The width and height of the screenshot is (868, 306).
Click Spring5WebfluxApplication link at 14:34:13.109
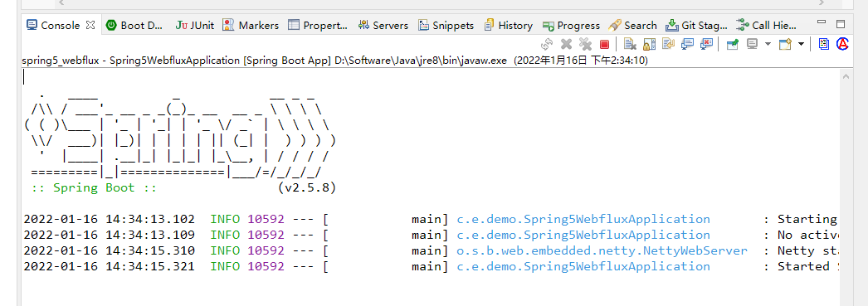(x=583, y=235)
